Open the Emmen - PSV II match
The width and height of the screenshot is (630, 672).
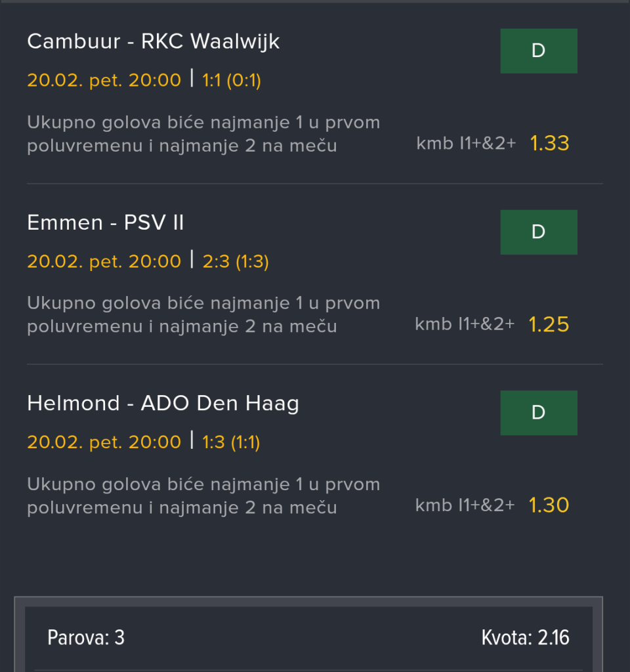pos(106,223)
